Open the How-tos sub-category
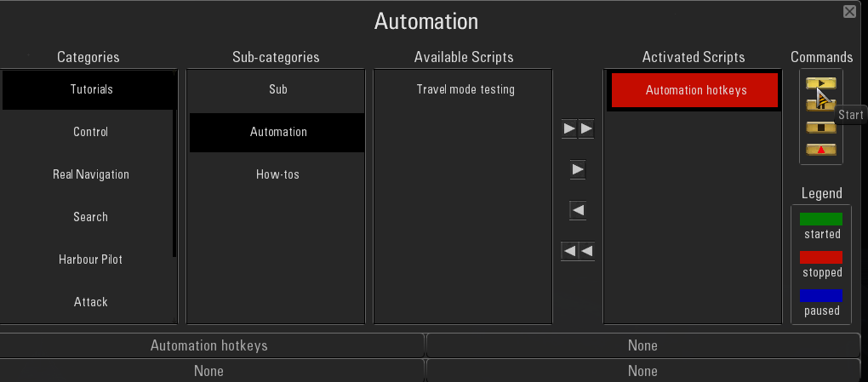The image size is (868, 382). click(277, 174)
